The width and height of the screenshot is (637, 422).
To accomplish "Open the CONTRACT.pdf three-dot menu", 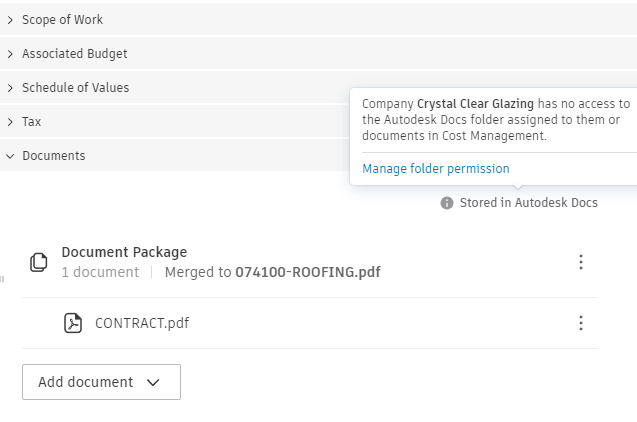I will tap(580, 323).
